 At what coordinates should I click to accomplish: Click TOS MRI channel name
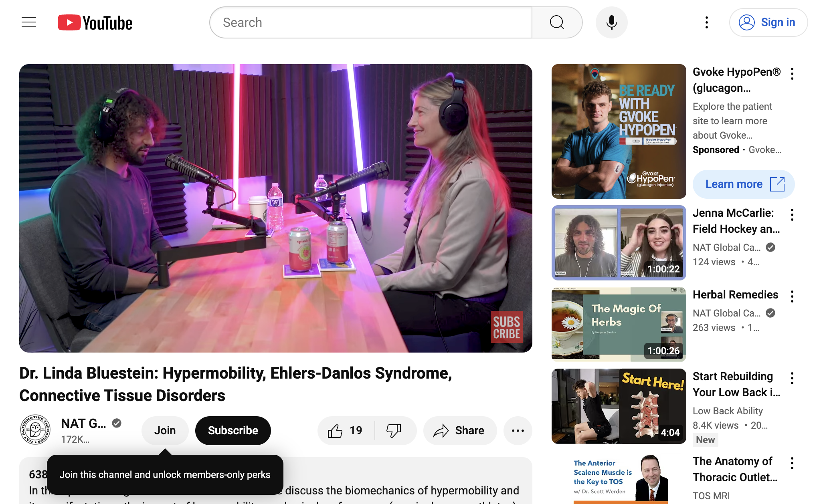tap(711, 496)
